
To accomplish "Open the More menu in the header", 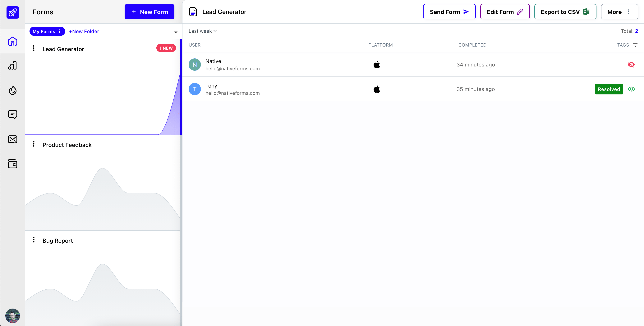I will coord(619,11).
